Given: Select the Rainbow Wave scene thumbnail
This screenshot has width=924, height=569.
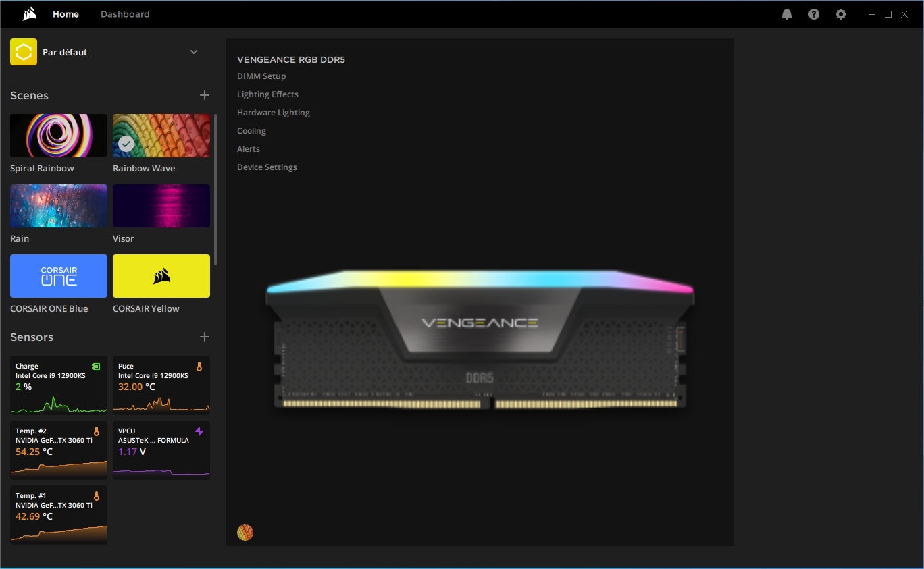Looking at the screenshot, I should click(161, 136).
